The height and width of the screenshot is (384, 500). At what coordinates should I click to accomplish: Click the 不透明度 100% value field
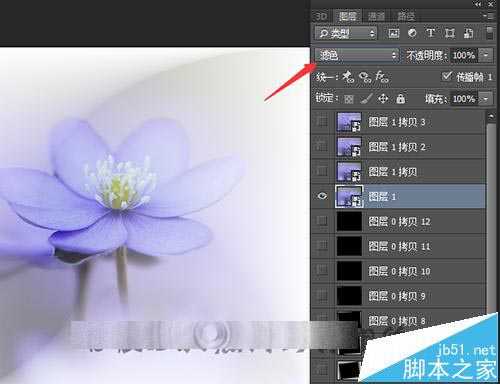click(x=464, y=55)
